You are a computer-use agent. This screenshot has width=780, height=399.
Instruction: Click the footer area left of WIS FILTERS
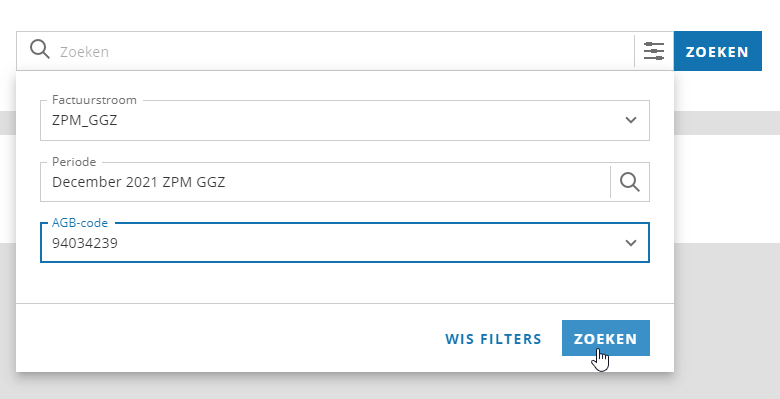tap(229, 338)
